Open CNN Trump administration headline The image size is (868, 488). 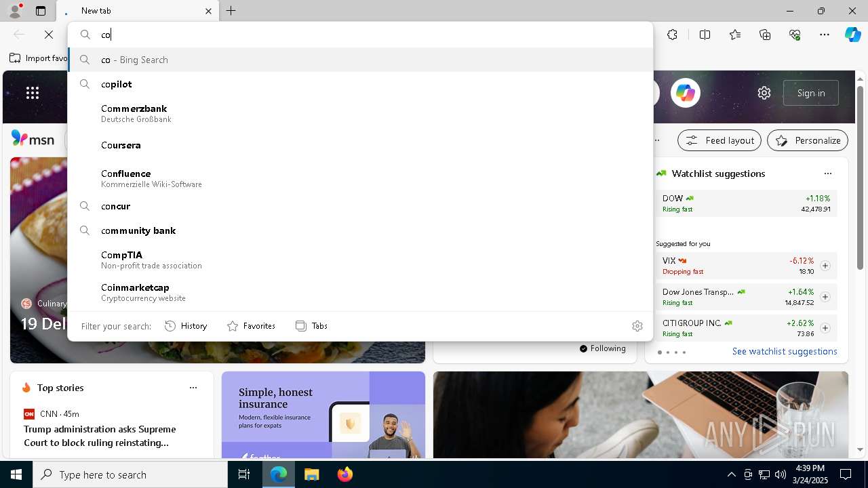point(100,436)
